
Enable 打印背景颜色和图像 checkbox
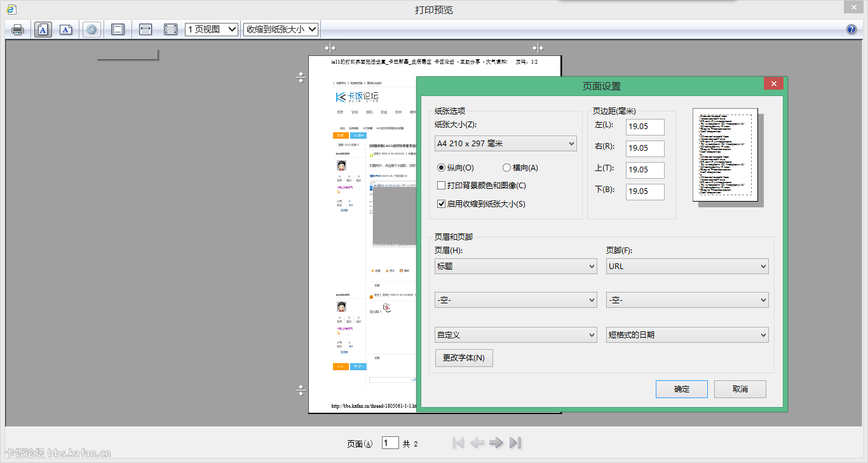[x=442, y=186]
